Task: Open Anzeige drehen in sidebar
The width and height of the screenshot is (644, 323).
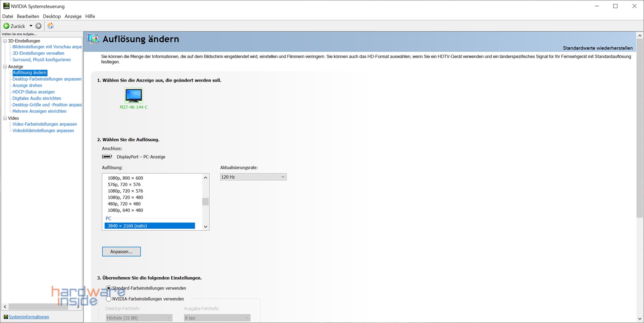Action: click(27, 86)
